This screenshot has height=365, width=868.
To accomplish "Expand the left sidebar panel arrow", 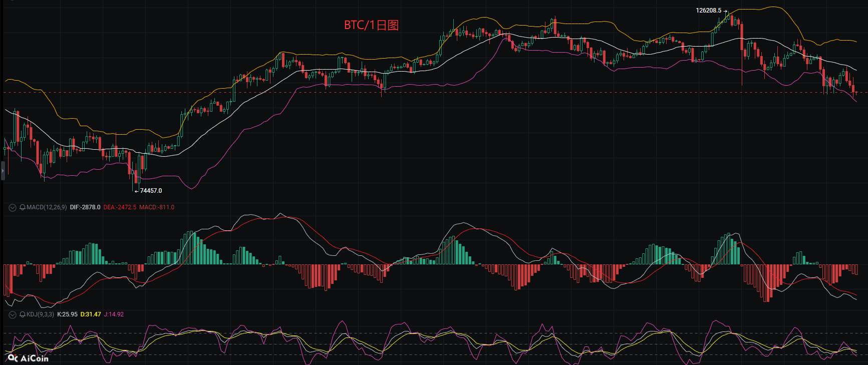I will 3,171.
